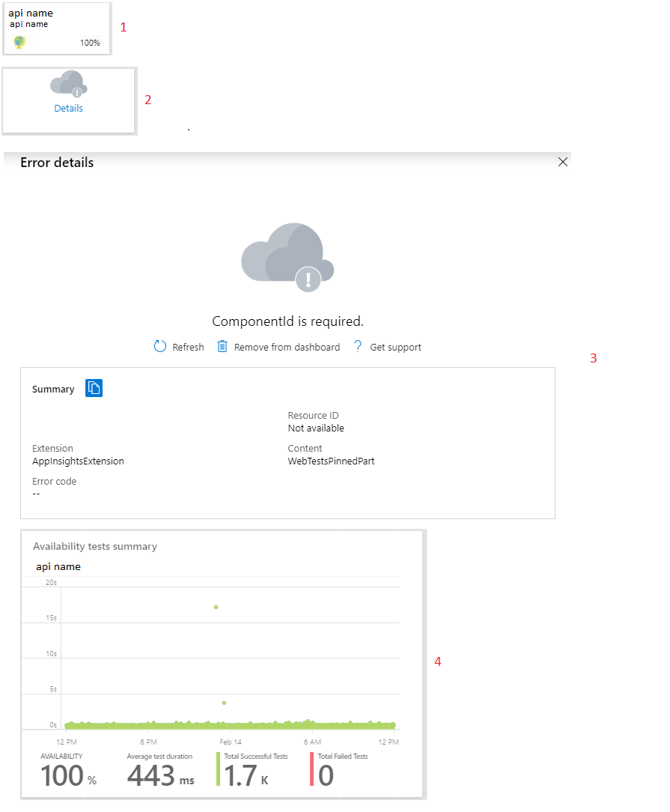Click the 20s y-axis label
670x812 pixels.
[51, 583]
